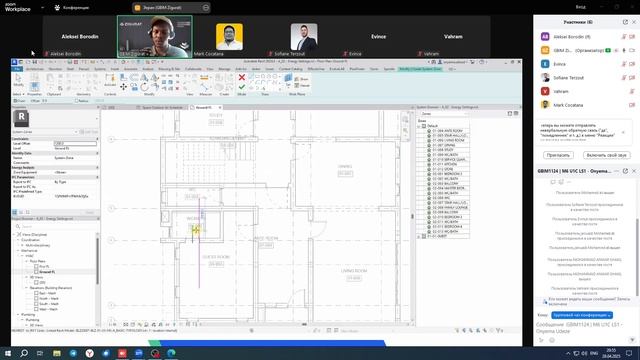
Task: Click the {3D} view checkbox in browser
Action: 36,282
